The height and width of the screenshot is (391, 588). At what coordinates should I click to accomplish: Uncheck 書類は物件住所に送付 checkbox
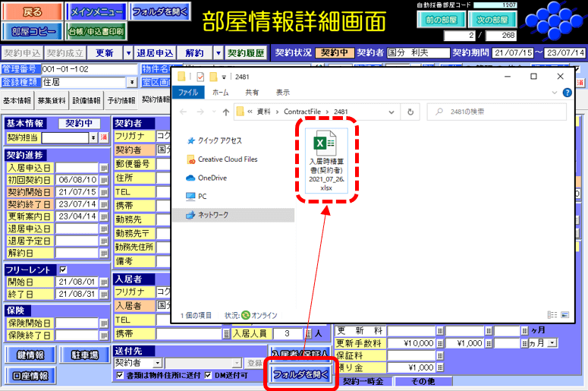click(x=119, y=376)
